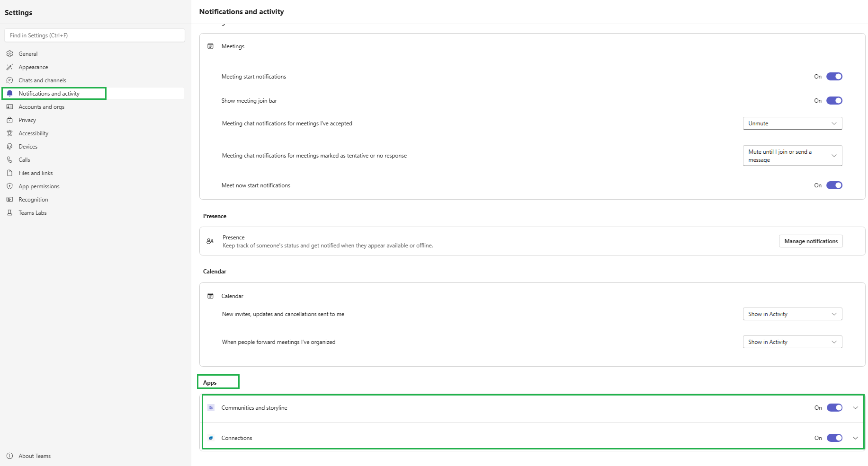Click the Appearance wand icon

[x=9, y=67]
